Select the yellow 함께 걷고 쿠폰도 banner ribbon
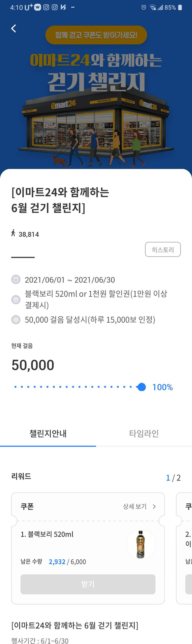 tap(96, 36)
